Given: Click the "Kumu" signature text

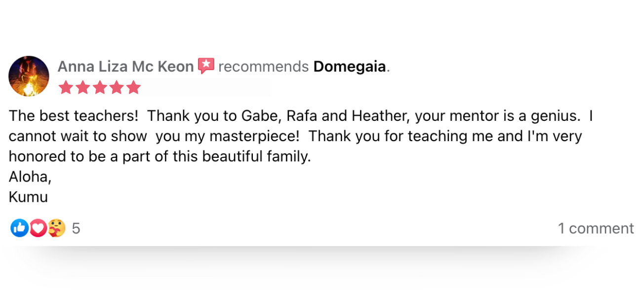Looking at the screenshot, I should [28, 197].
